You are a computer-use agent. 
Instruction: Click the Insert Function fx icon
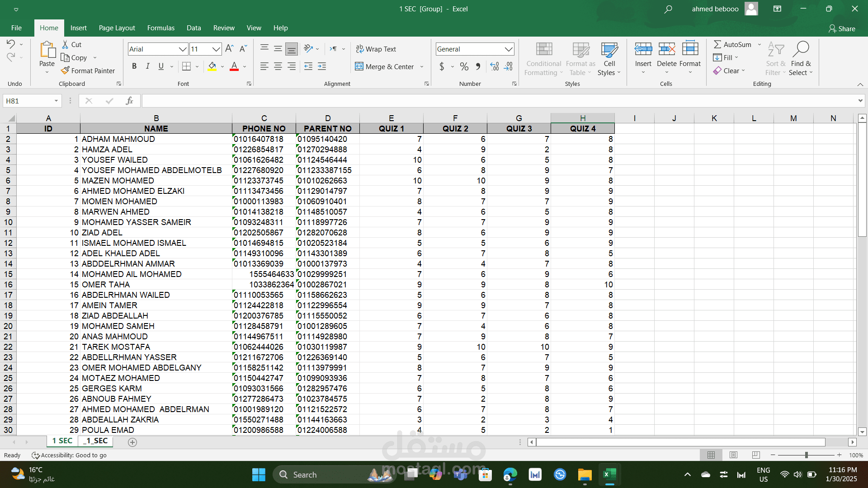pos(129,101)
